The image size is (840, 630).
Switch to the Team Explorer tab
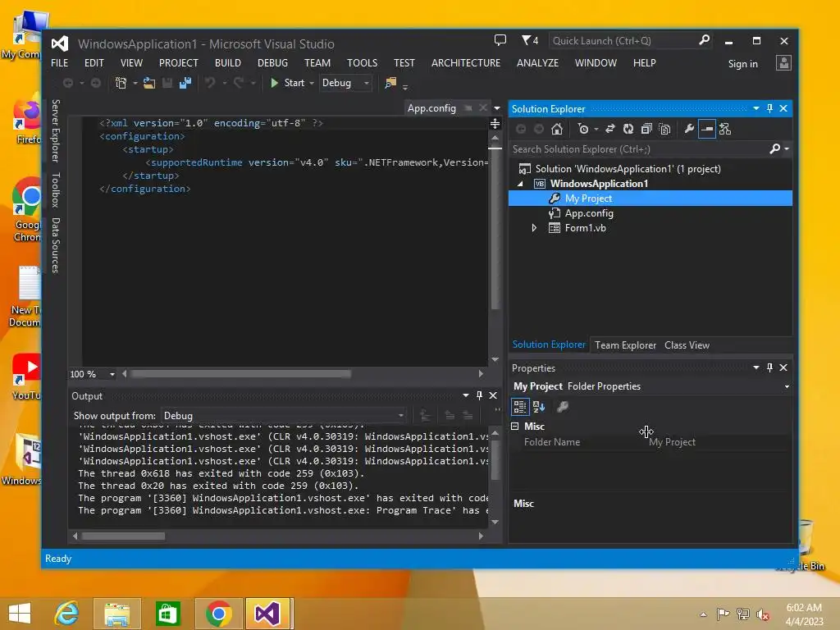(x=625, y=345)
